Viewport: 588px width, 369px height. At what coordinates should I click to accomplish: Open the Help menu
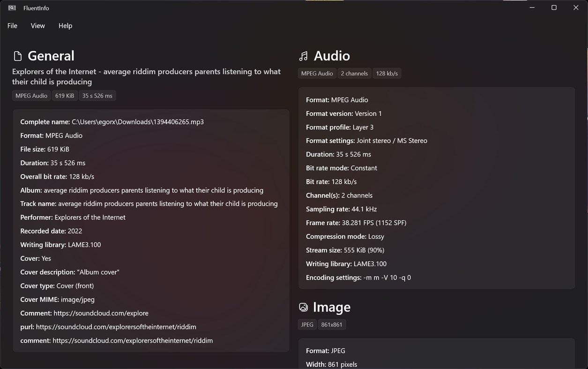coord(65,25)
